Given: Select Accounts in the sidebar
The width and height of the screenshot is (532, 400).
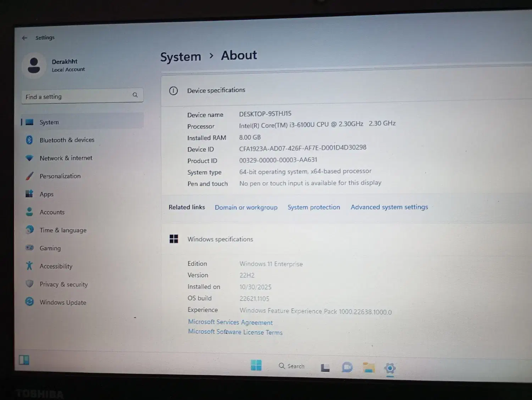Looking at the screenshot, I should click(52, 212).
